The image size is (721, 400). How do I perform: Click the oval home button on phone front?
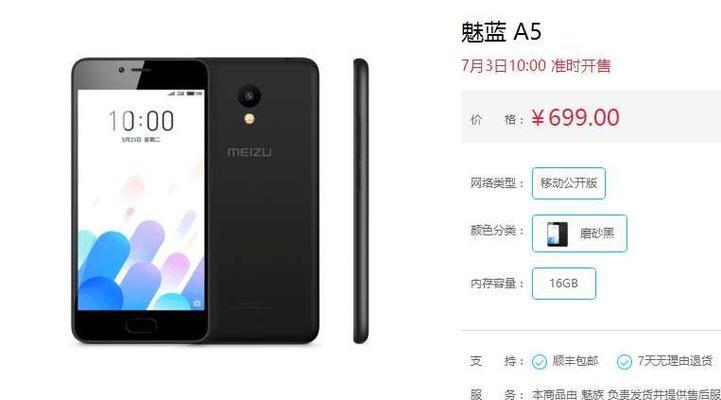click(x=141, y=326)
